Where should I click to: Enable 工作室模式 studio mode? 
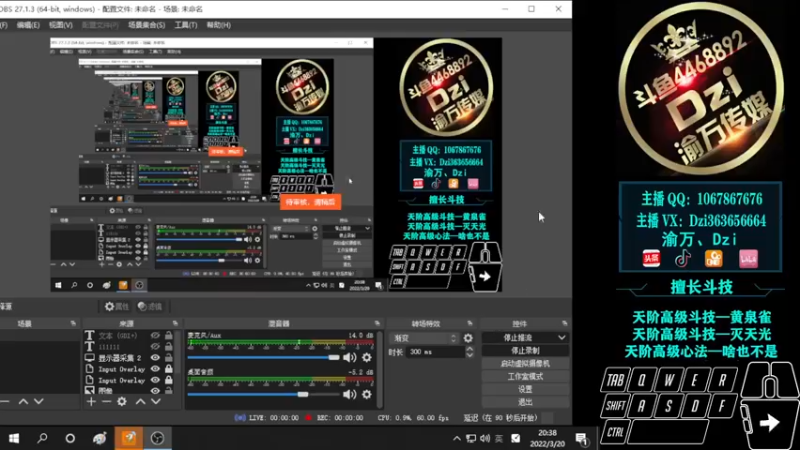click(x=525, y=376)
